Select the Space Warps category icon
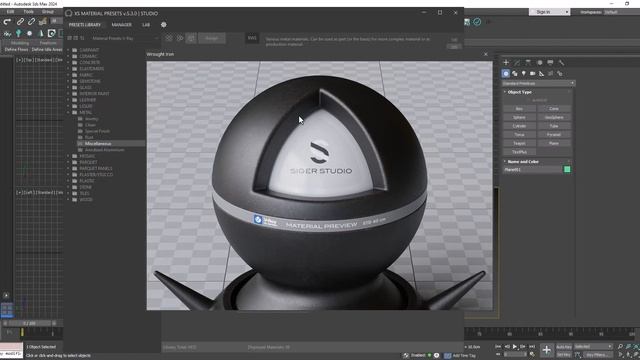The width and height of the screenshot is (640, 360). click(551, 73)
